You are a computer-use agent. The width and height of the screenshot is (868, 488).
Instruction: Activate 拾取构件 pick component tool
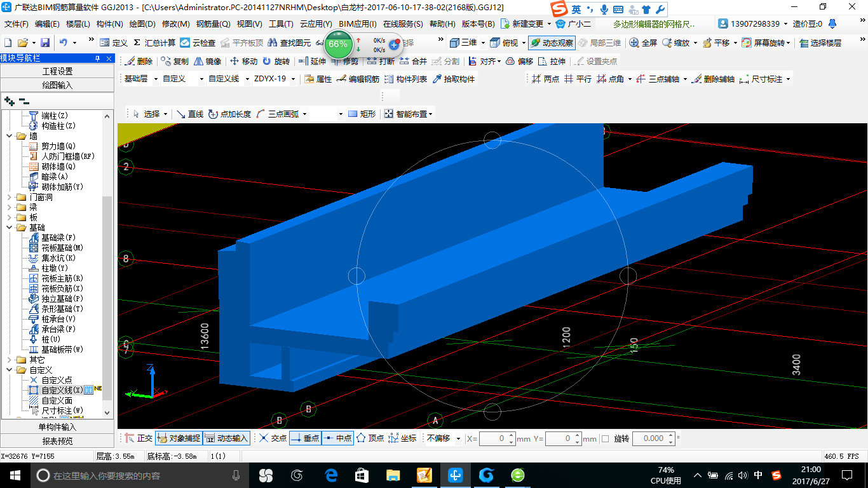coord(453,79)
